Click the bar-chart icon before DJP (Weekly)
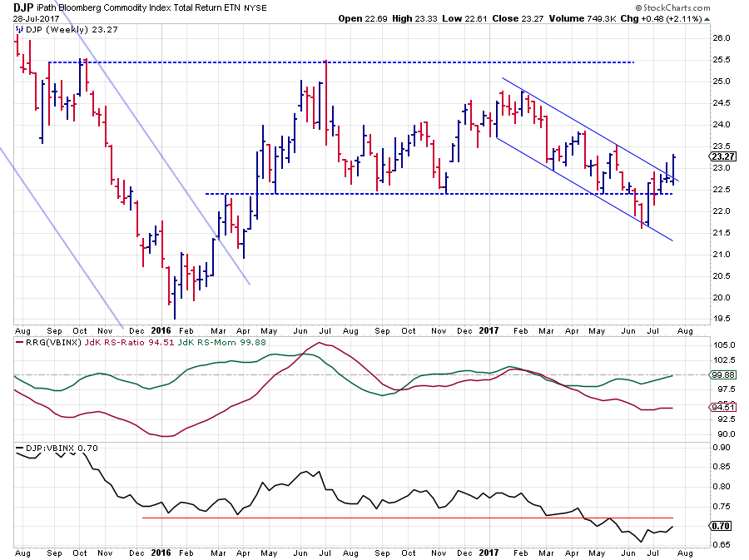 pyautogui.click(x=19, y=30)
